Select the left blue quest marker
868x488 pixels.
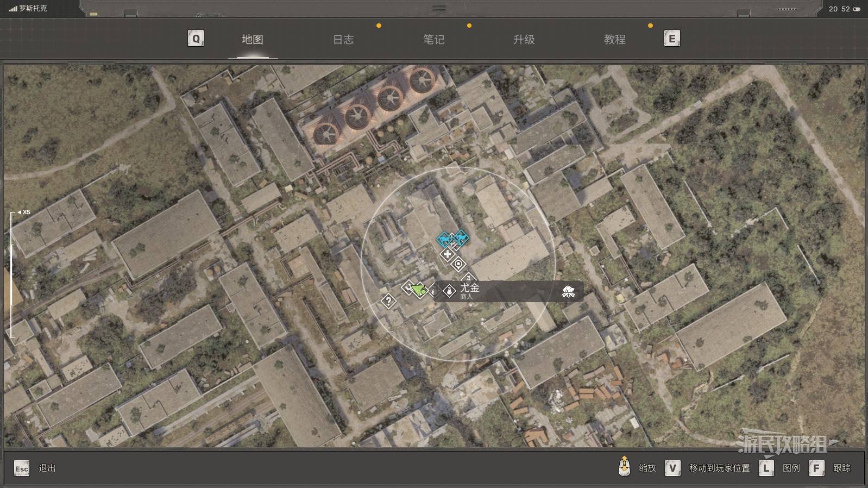click(x=444, y=240)
